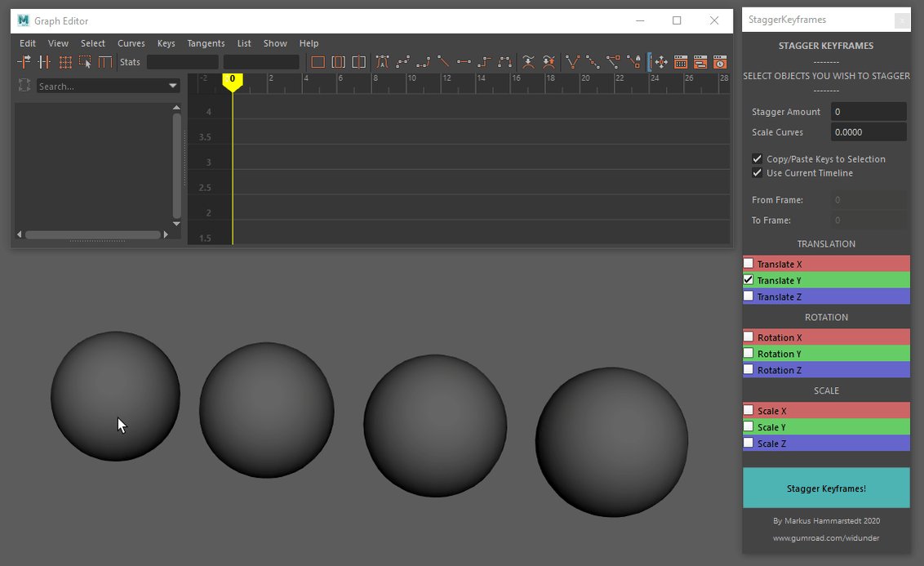The width and height of the screenshot is (924, 566).
Task: Click the Break Tangents icon
Action: 572,62
